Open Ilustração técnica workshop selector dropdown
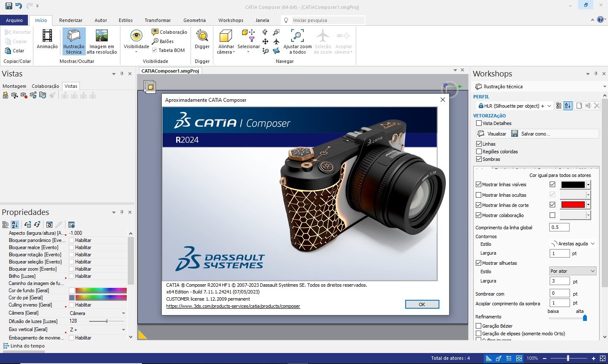This screenshot has height=364, width=608. click(605, 87)
